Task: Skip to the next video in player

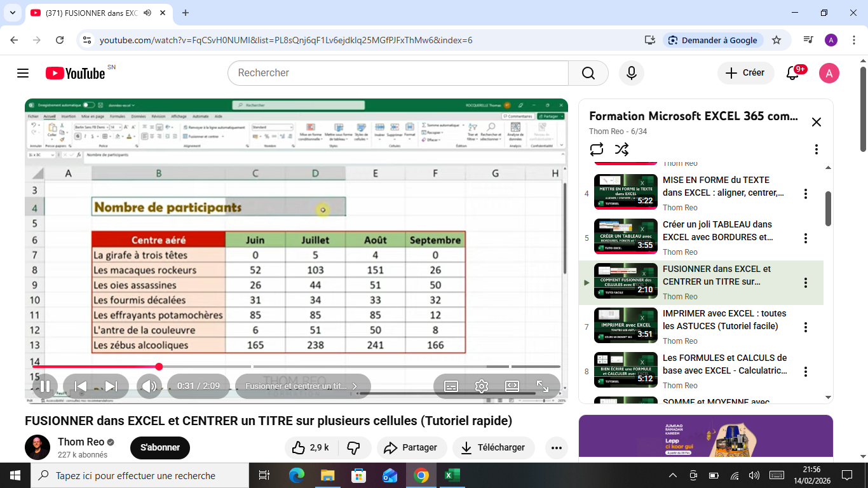Action: click(111, 386)
